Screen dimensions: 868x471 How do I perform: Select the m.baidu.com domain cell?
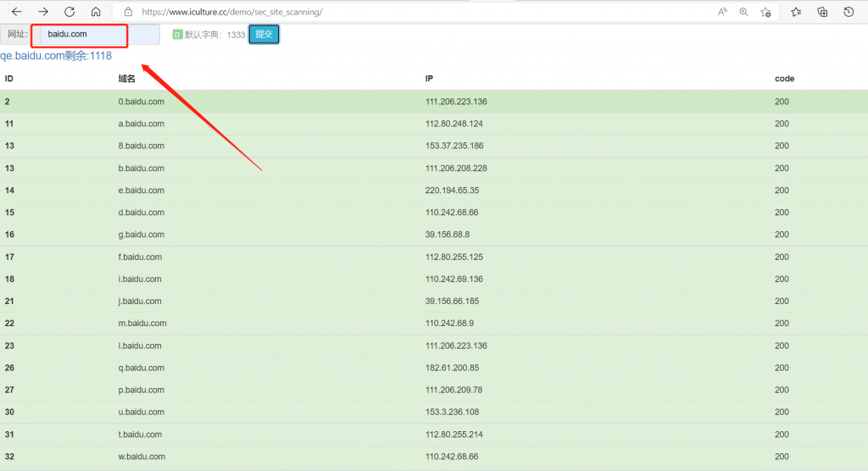pos(142,324)
